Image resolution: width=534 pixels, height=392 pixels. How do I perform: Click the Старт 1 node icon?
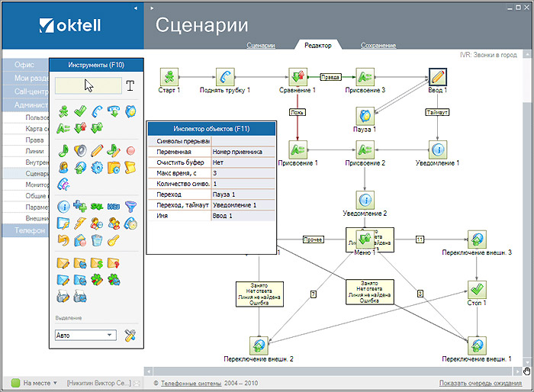169,76
